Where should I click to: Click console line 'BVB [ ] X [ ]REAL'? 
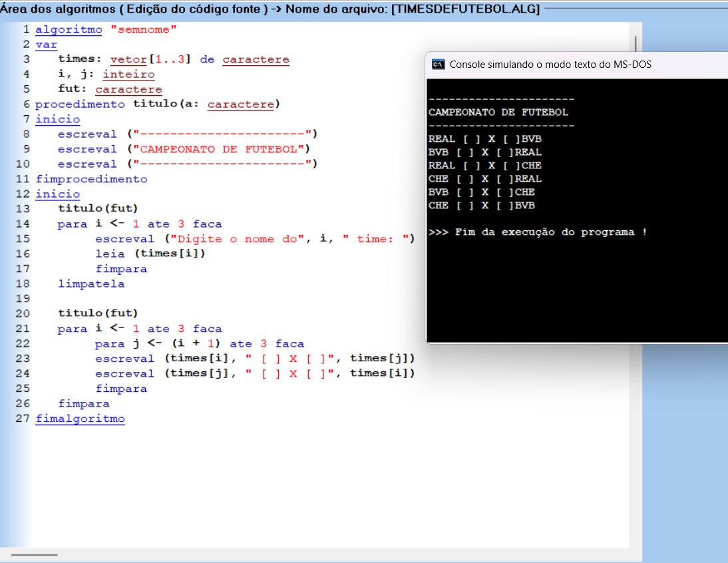coord(484,152)
